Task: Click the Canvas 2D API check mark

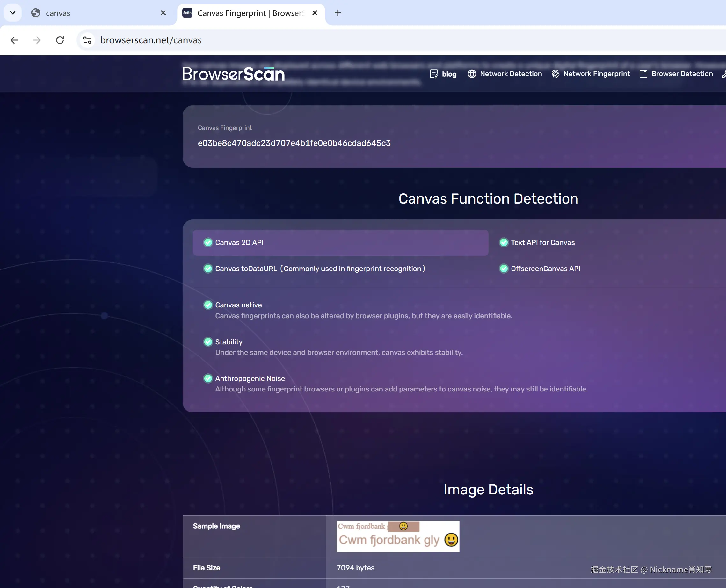Action: (x=208, y=242)
